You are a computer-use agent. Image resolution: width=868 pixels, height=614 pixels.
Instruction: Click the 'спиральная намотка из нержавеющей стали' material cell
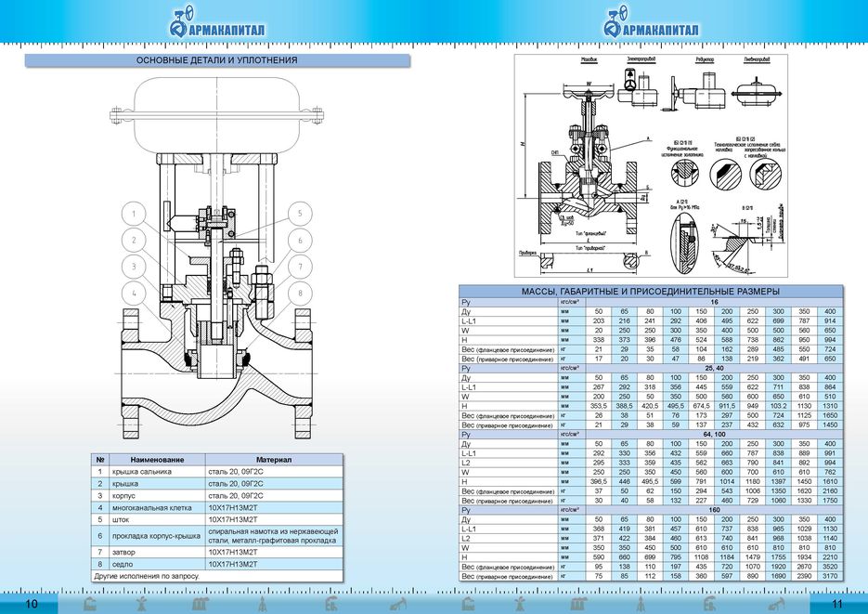pyautogui.click(x=274, y=536)
